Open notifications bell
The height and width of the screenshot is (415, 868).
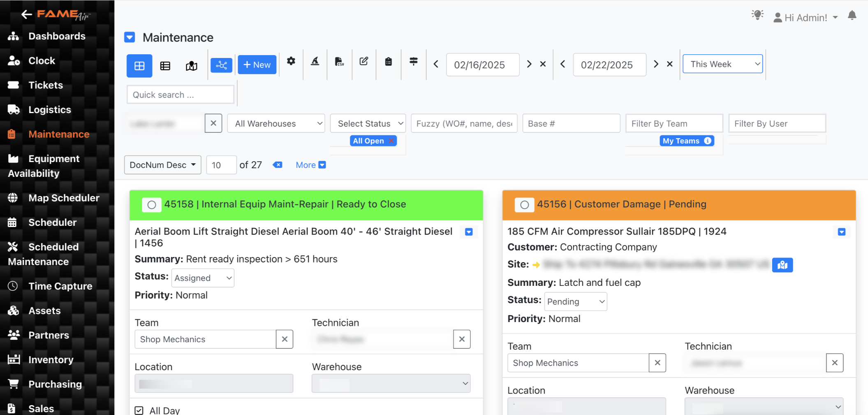(852, 16)
